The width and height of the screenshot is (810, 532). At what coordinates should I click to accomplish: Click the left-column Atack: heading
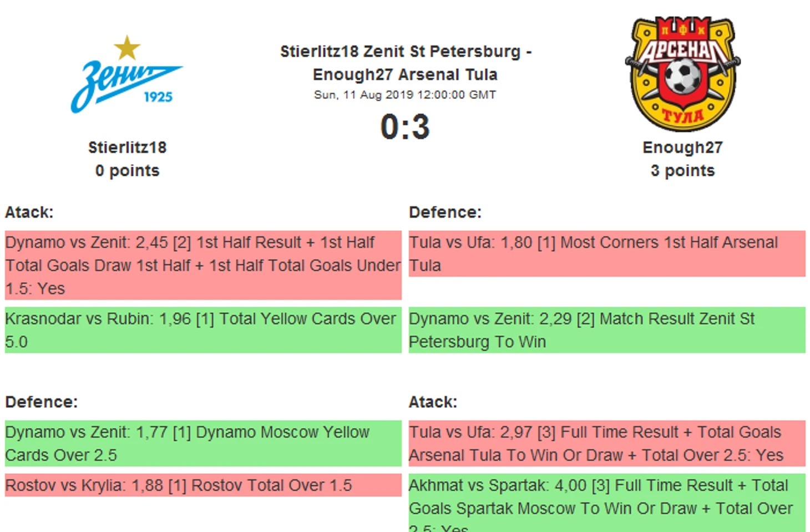pos(29,212)
